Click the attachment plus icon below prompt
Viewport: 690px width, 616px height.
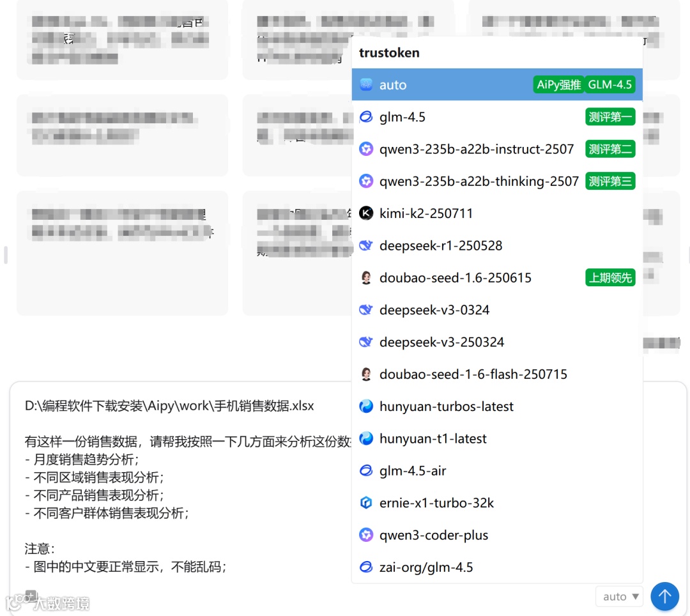pyautogui.click(x=31, y=596)
